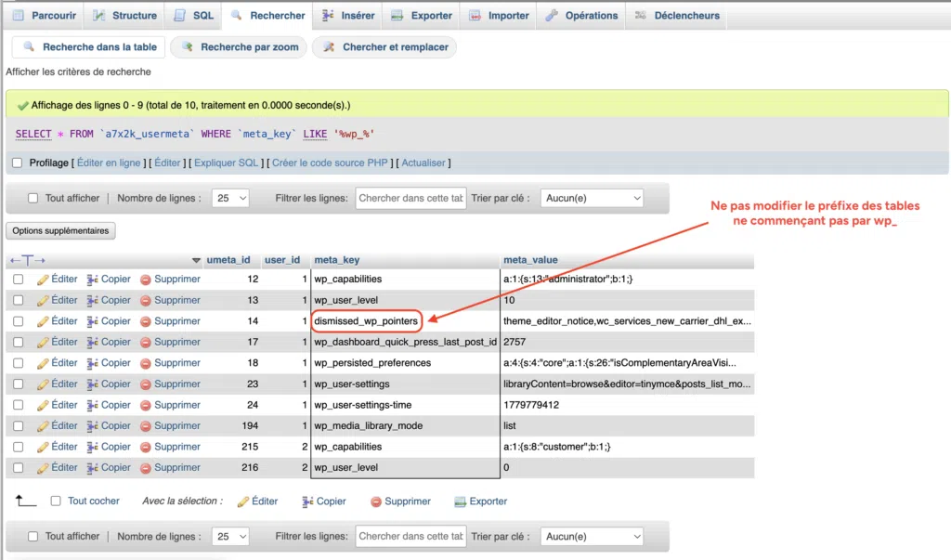Click the Structure tab icon
Viewport: 951px width, 560px height.
98,15
